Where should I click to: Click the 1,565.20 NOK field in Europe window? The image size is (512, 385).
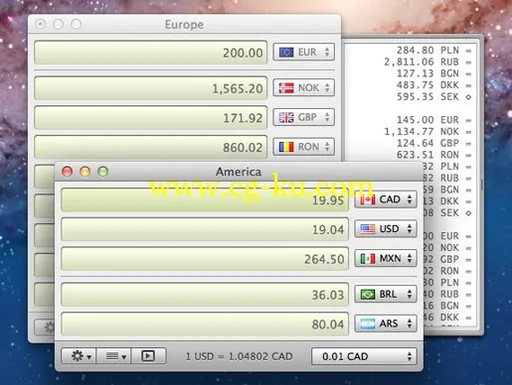(151, 88)
